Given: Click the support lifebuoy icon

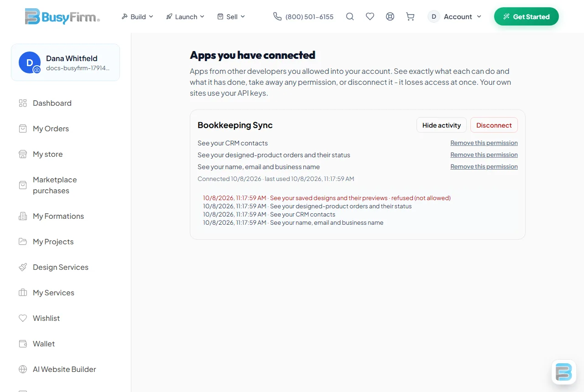Looking at the screenshot, I should [x=390, y=16].
